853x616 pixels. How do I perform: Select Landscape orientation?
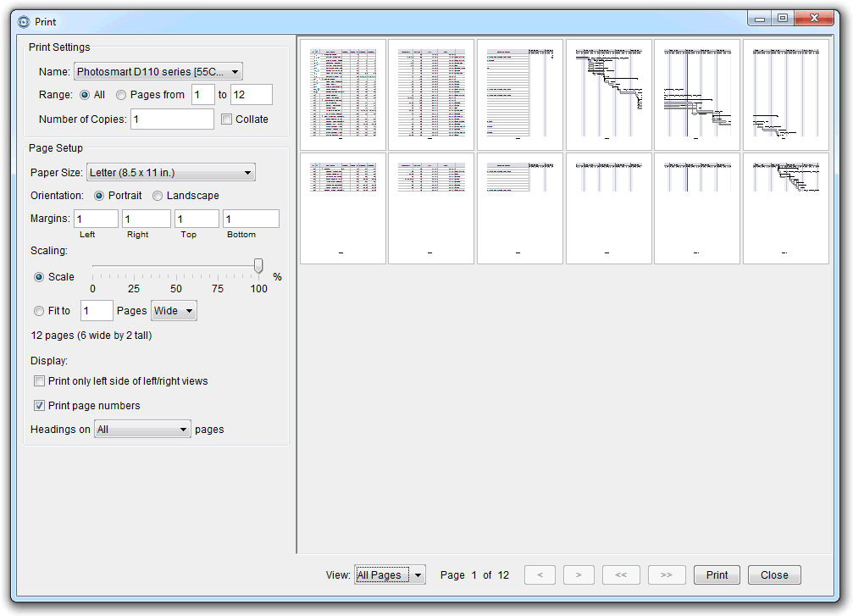click(x=158, y=196)
